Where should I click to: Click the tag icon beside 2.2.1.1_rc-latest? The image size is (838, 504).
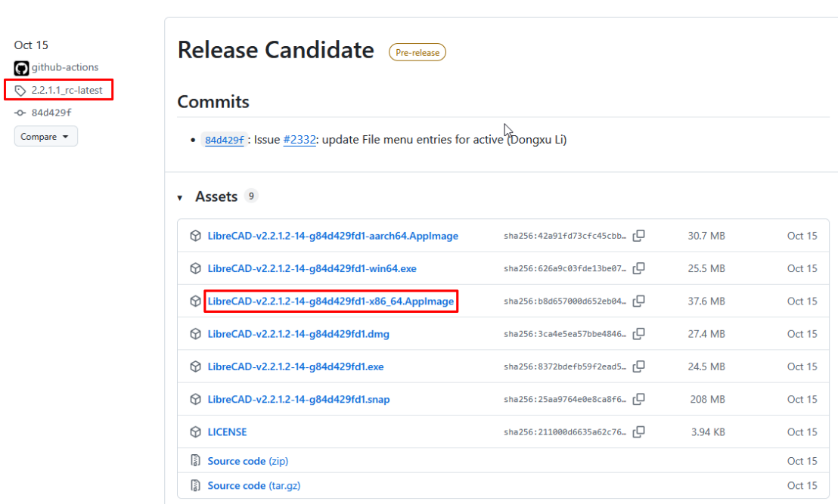tap(20, 91)
